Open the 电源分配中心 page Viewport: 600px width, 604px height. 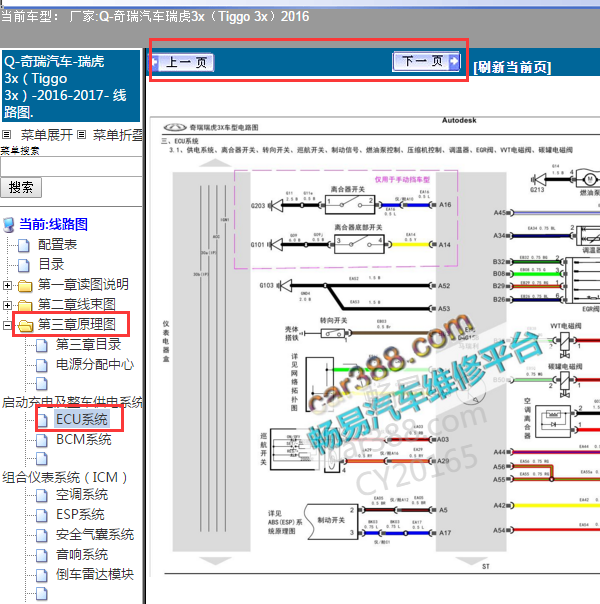pos(95,364)
